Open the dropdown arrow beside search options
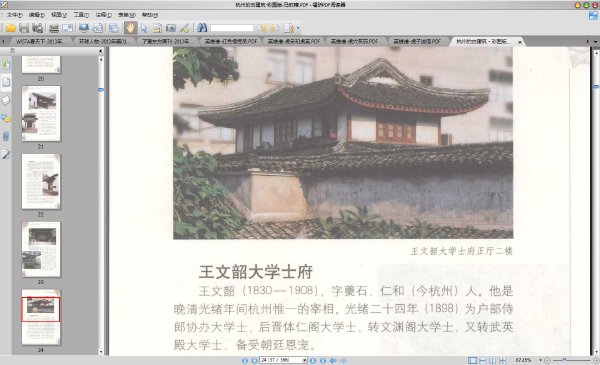600x365 pixels. point(298,28)
